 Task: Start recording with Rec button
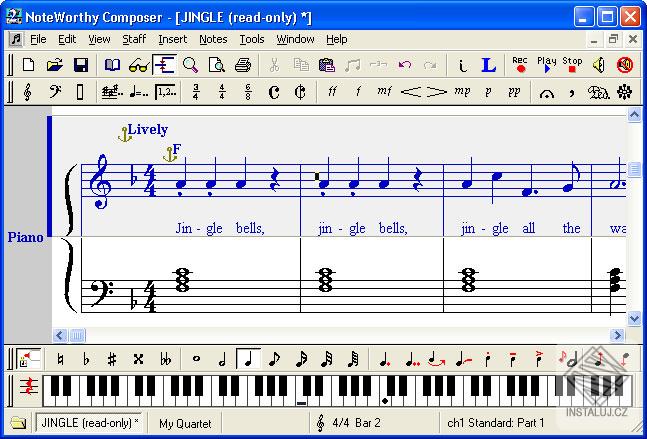[x=520, y=65]
